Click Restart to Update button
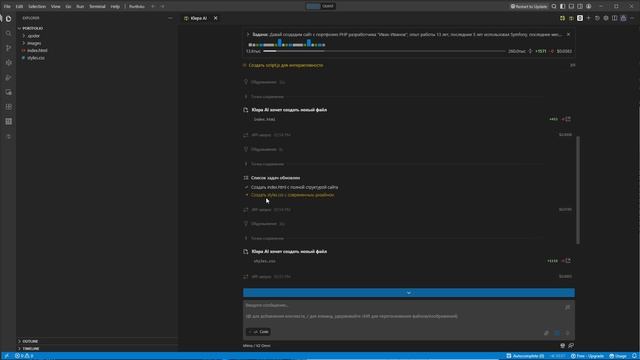This screenshot has height=360, width=640. [x=529, y=6]
